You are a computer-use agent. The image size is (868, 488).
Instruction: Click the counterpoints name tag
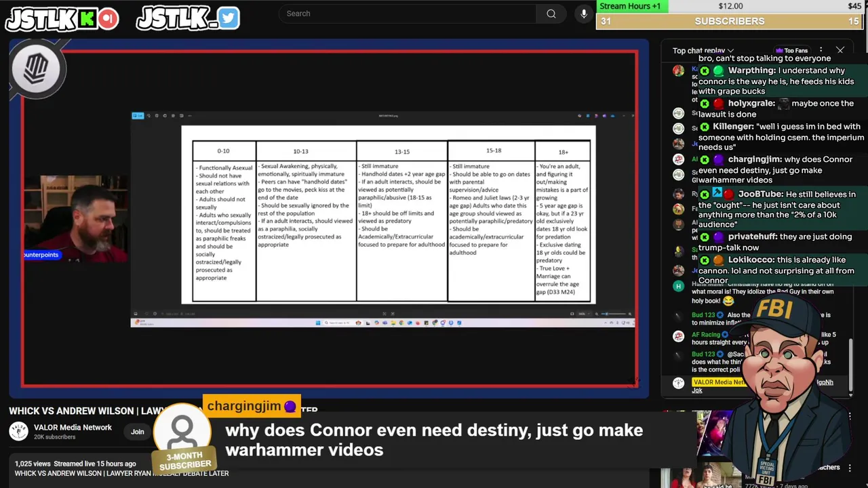coord(41,255)
